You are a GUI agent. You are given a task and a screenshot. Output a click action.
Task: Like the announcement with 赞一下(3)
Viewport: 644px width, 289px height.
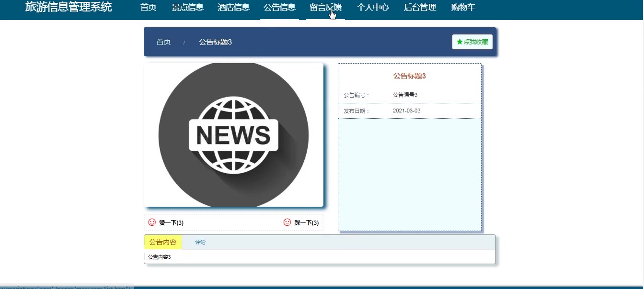[171, 223]
